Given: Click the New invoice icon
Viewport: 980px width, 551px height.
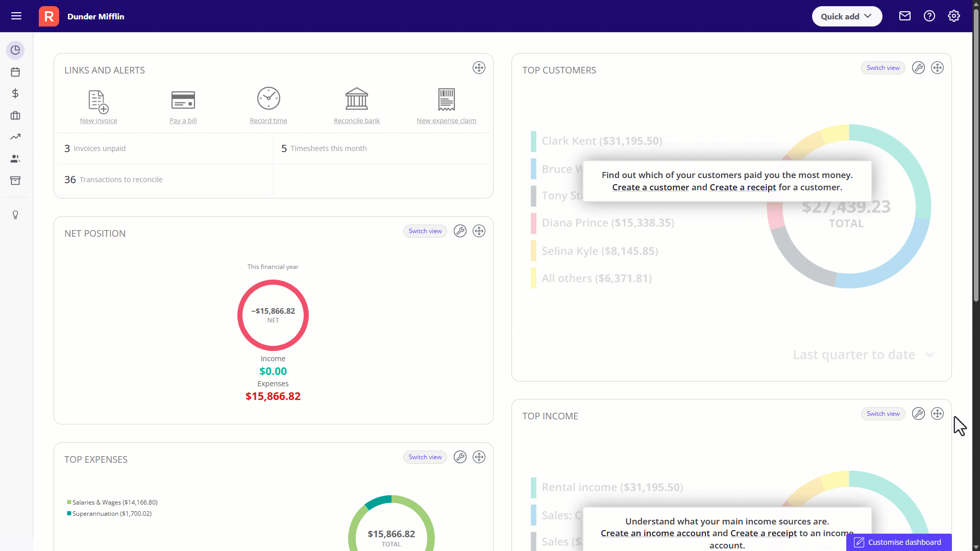Looking at the screenshot, I should coord(98,101).
